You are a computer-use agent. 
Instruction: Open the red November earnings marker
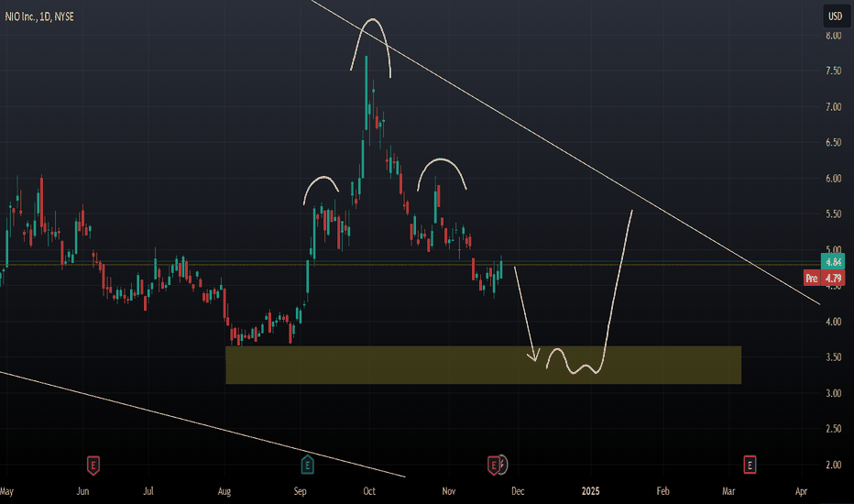(x=494, y=466)
